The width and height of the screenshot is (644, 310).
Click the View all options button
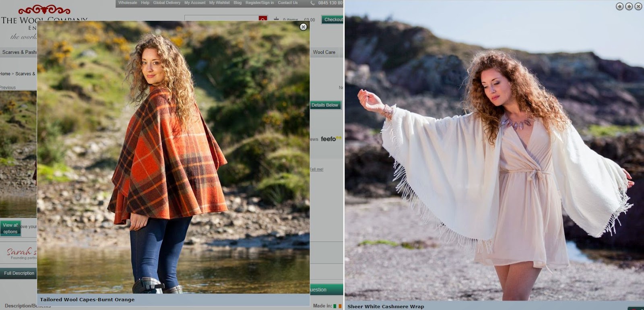[x=10, y=228]
